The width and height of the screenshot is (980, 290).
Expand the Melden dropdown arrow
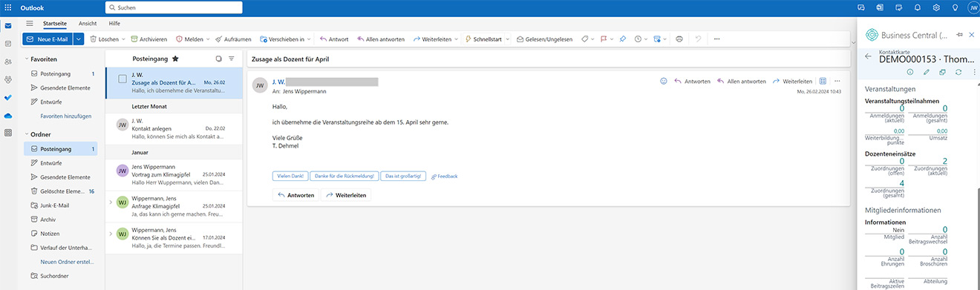(x=208, y=39)
